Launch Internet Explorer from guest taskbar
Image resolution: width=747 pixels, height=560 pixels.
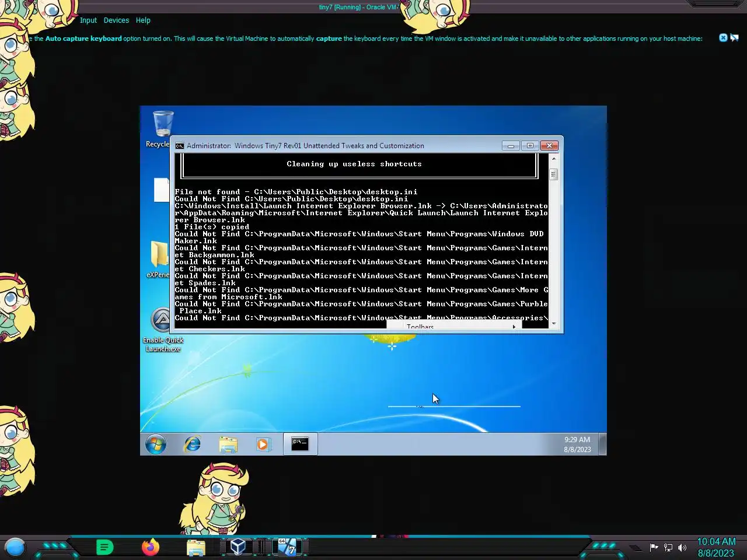[192, 444]
